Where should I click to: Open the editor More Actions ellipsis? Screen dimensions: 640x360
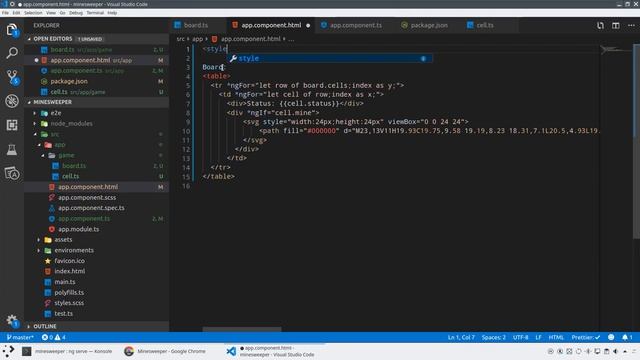pos(631,25)
